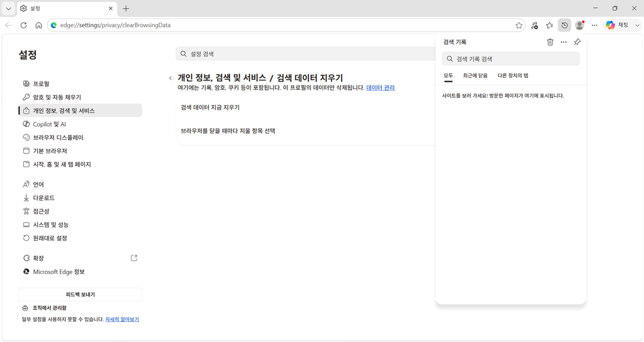Open 시스템 및 성능 settings
644x342 pixels.
(x=80, y=224)
